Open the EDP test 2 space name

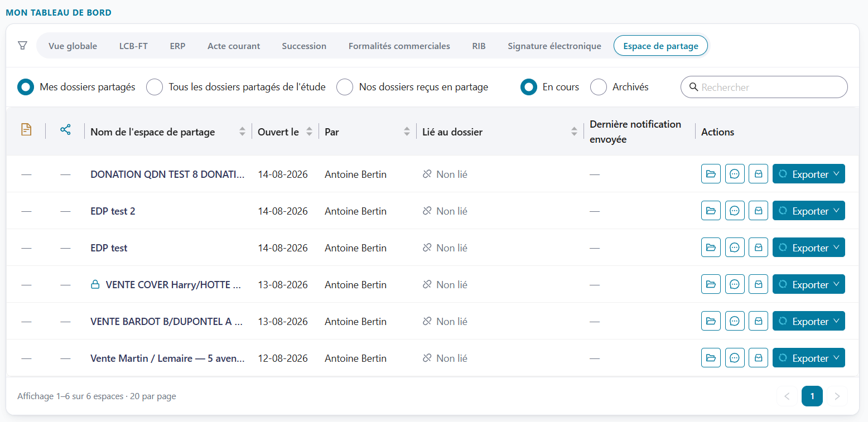pos(113,211)
